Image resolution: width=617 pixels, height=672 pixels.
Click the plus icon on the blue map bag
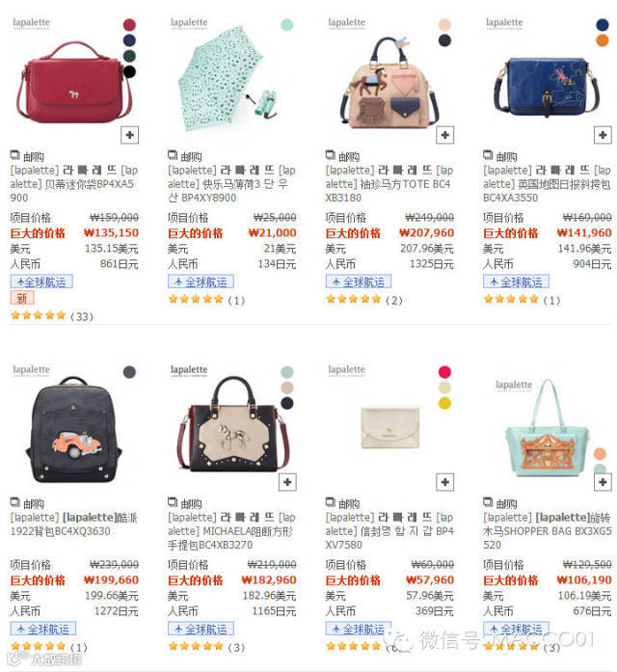603,135
